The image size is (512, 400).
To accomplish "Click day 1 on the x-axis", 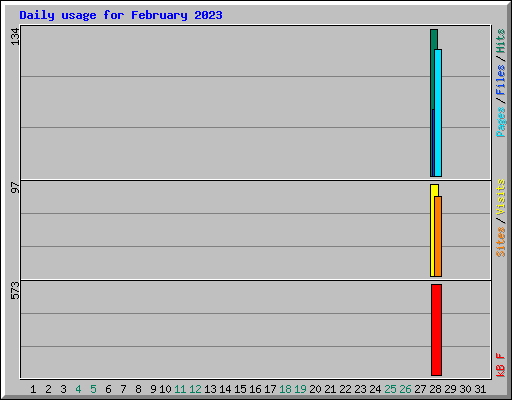I will coord(33,389).
